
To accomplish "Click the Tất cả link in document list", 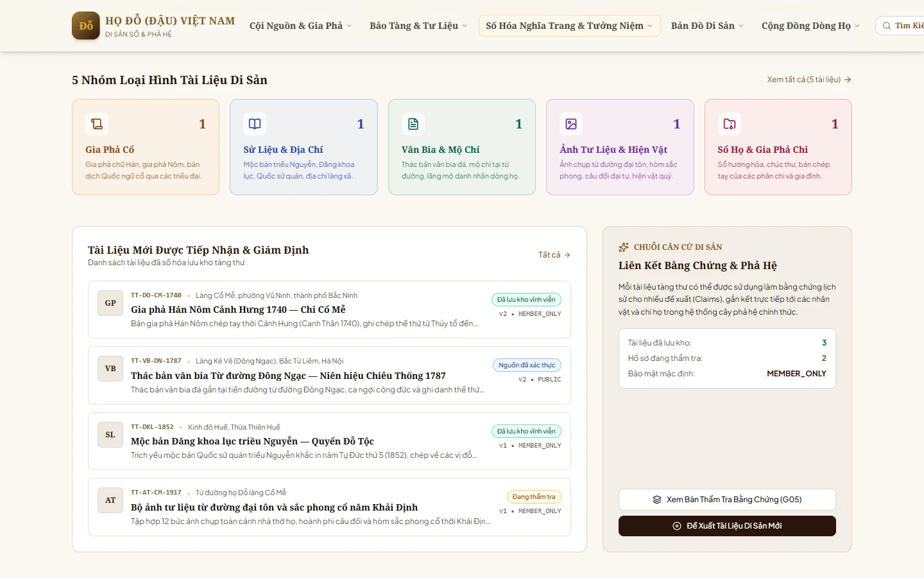I will (554, 255).
